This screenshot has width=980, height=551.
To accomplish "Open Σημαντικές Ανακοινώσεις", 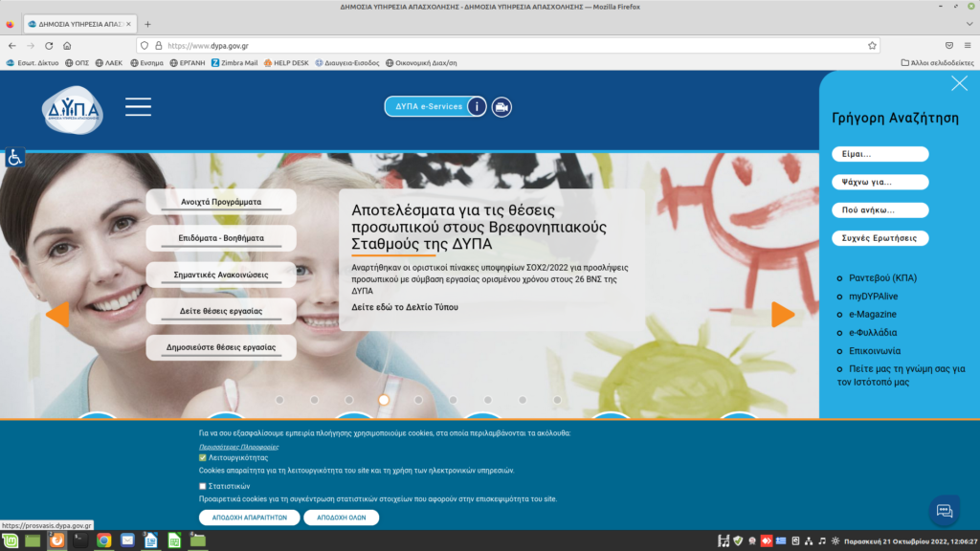I will (221, 275).
